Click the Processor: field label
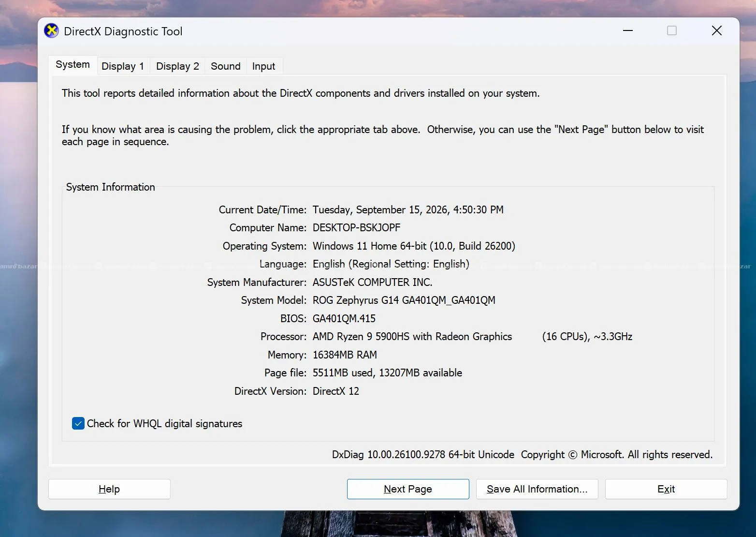 (x=283, y=337)
